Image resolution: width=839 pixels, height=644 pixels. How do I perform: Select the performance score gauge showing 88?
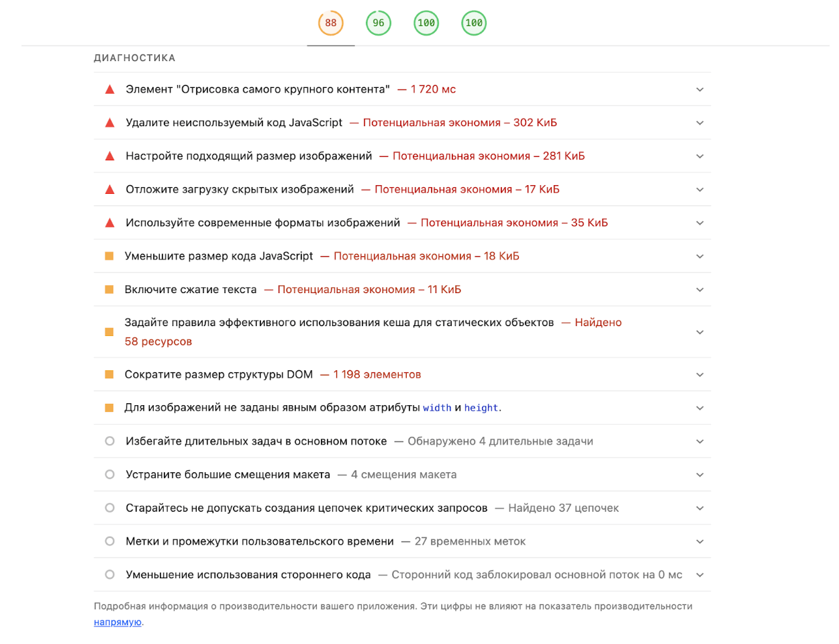coord(331,23)
